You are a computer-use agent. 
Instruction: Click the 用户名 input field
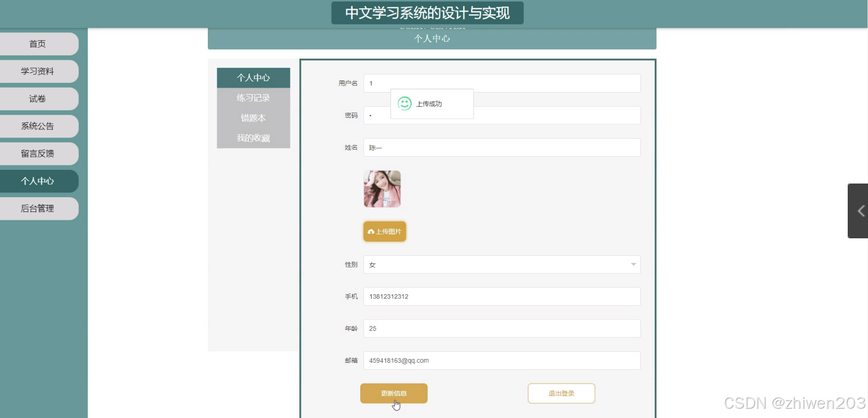[502, 83]
